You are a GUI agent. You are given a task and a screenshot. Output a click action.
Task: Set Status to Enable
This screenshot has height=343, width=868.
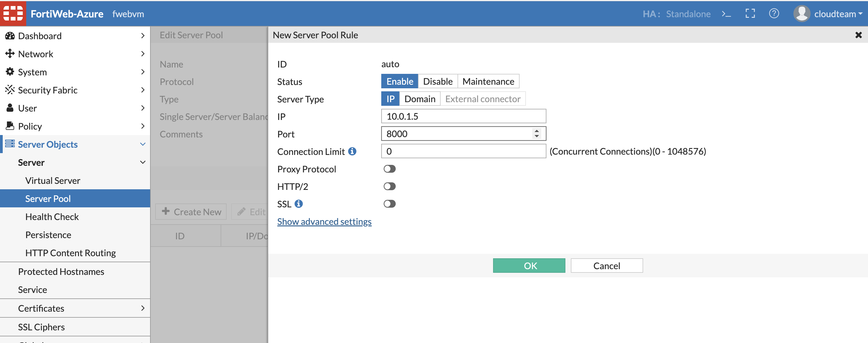click(400, 81)
